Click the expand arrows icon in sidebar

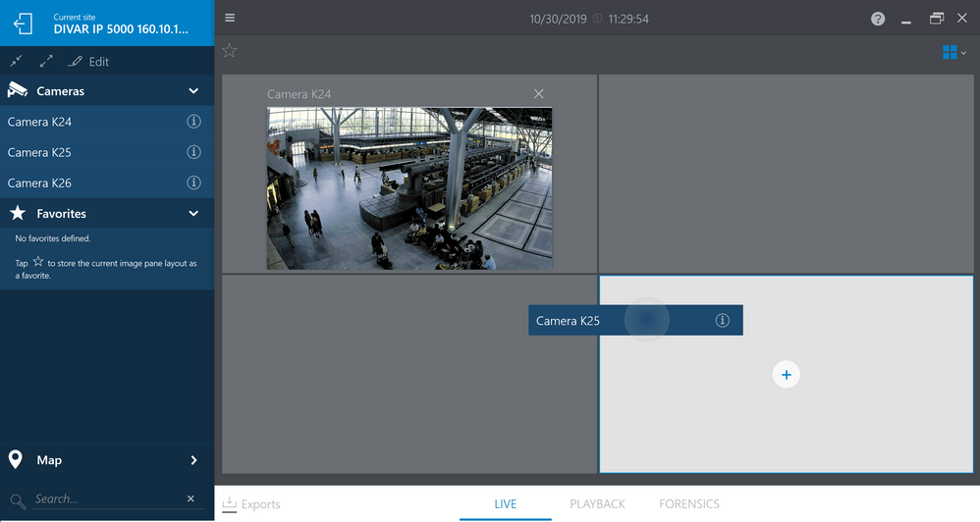pos(46,62)
